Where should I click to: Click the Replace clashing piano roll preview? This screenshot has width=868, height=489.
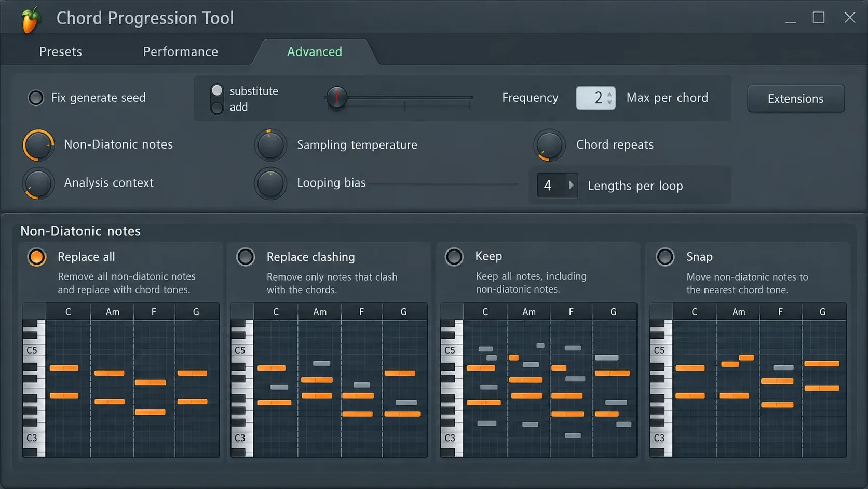tap(329, 380)
